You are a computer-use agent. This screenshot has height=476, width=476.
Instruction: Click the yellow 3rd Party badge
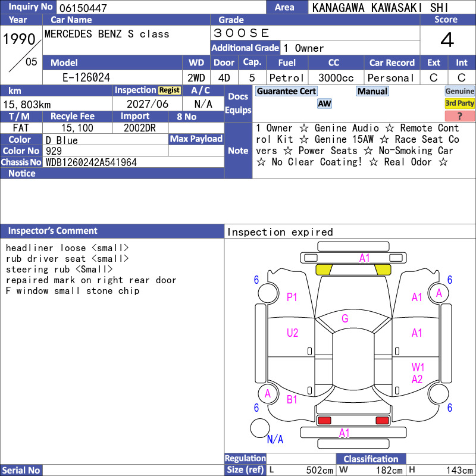(459, 103)
